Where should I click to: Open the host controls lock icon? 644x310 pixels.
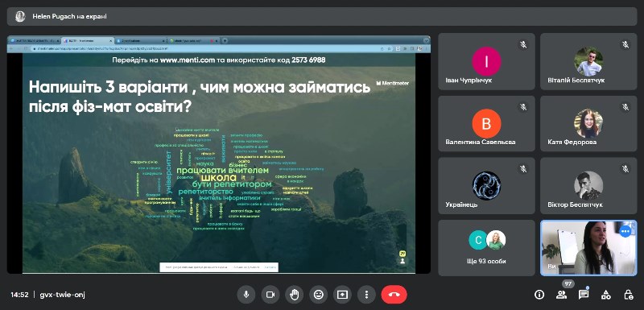(628, 295)
